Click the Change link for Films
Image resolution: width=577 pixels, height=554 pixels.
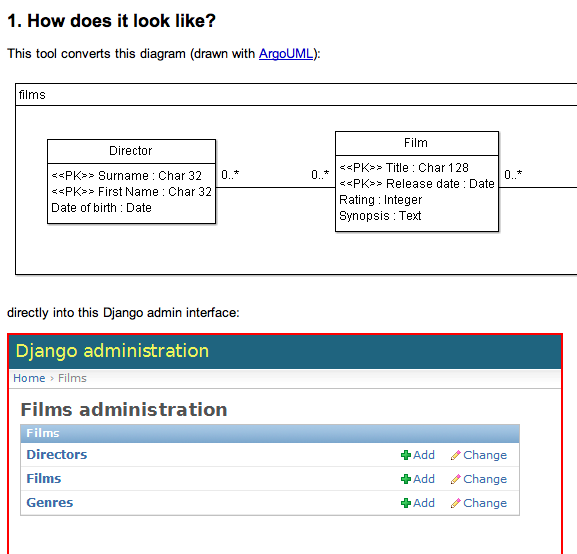485,479
